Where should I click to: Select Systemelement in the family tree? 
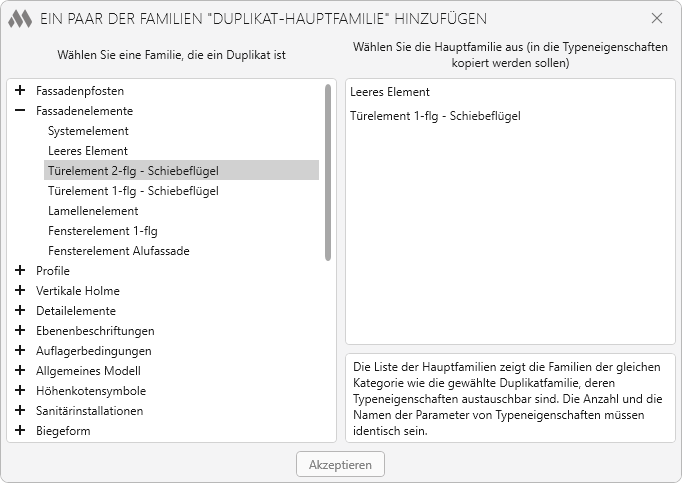88,131
